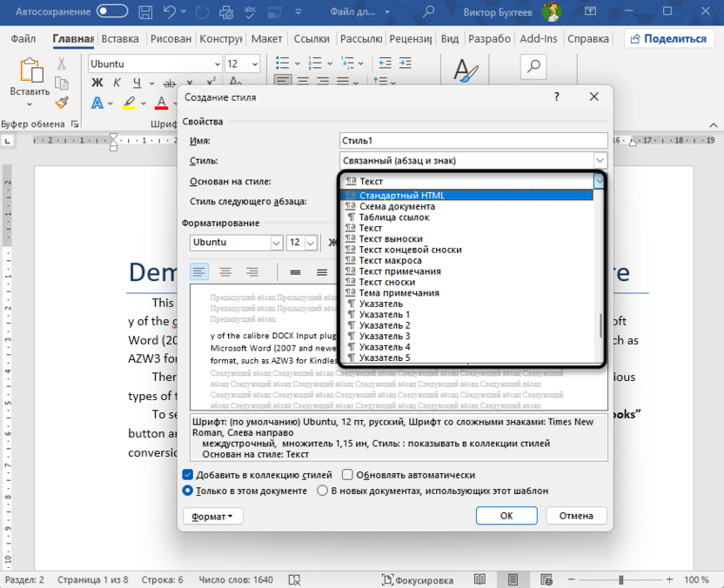The height and width of the screenshot is (588, 724).
Task: Click the bulleted list icon
Action: 283,63
